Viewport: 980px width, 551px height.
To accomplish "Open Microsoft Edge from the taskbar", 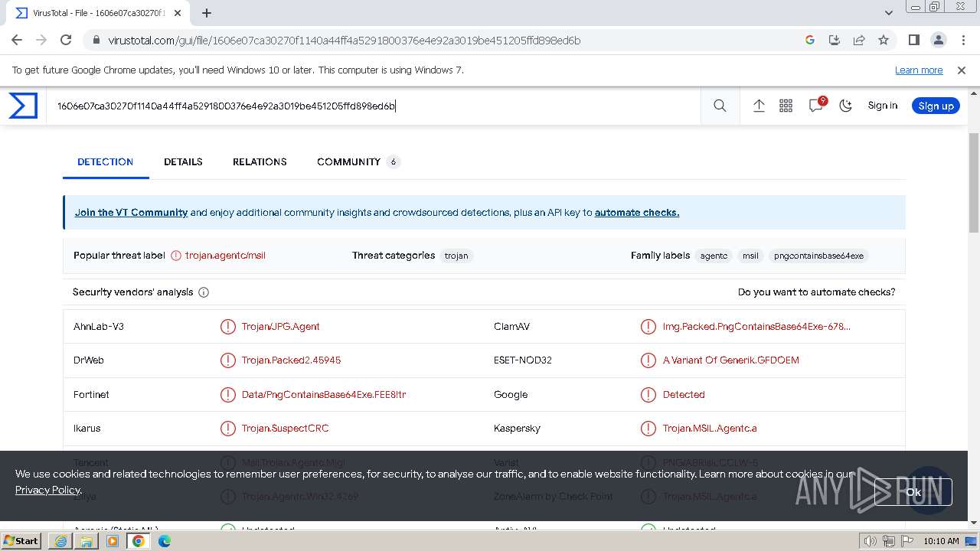I will coord(165,541).
